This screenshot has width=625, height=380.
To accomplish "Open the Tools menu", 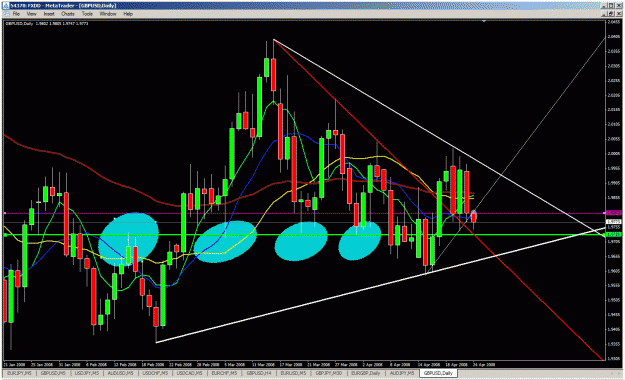I will (87, 14).
